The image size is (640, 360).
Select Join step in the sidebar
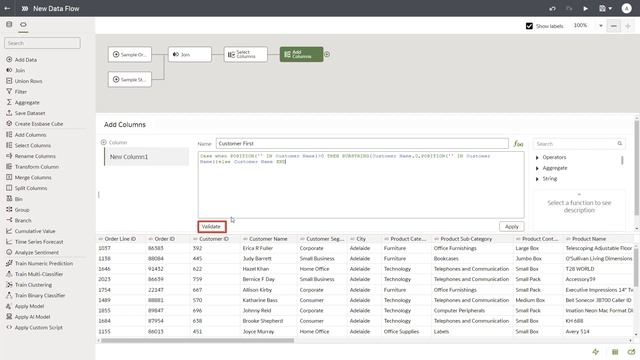pyautogui.click(x=16, y=70)
